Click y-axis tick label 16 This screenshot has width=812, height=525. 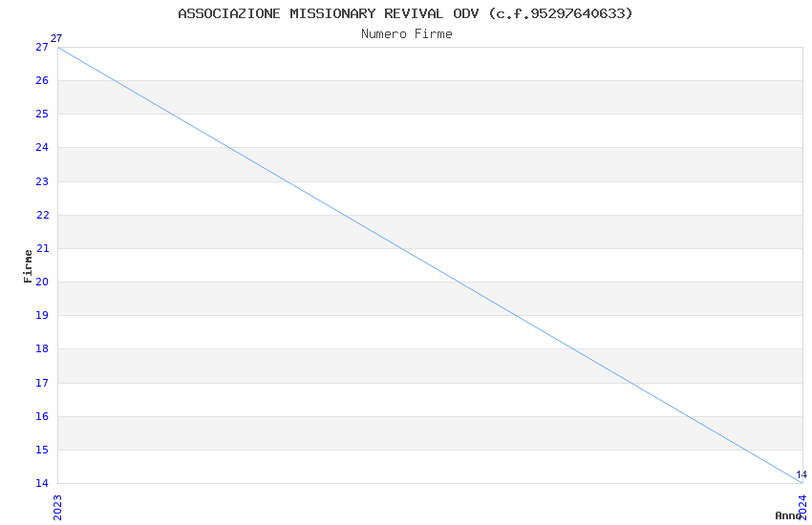(42, 416)
